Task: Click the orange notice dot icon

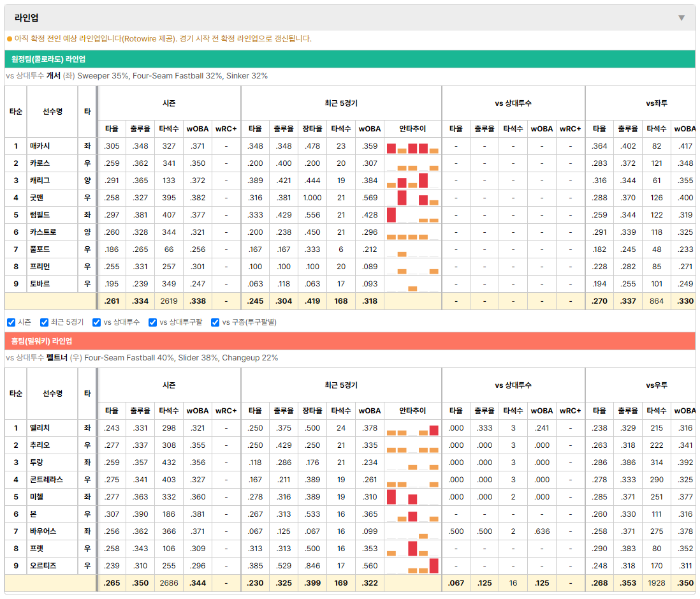Action: point(10,39)
